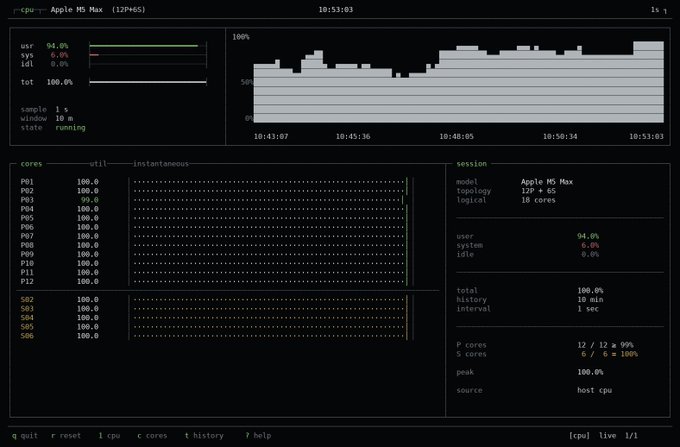
Task: Click the 10:43:07 chart time label
Action: click(271, 136)
